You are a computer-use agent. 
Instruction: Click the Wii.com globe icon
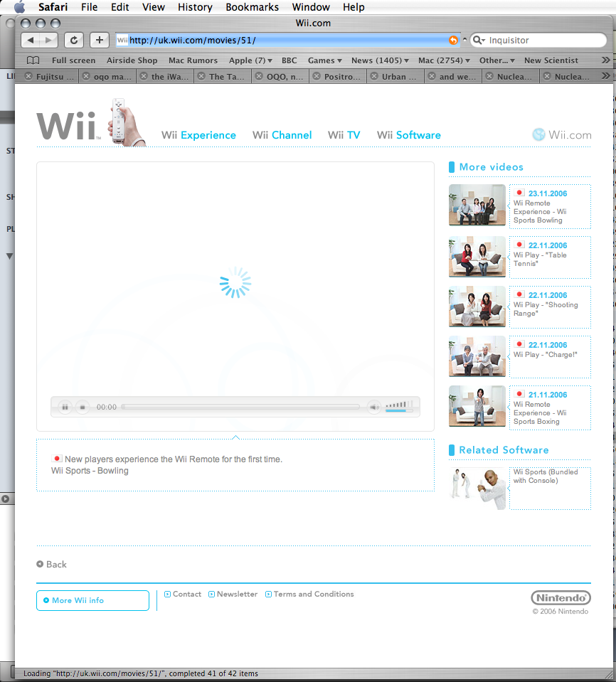pyautogui.click(x=538, y=135)
